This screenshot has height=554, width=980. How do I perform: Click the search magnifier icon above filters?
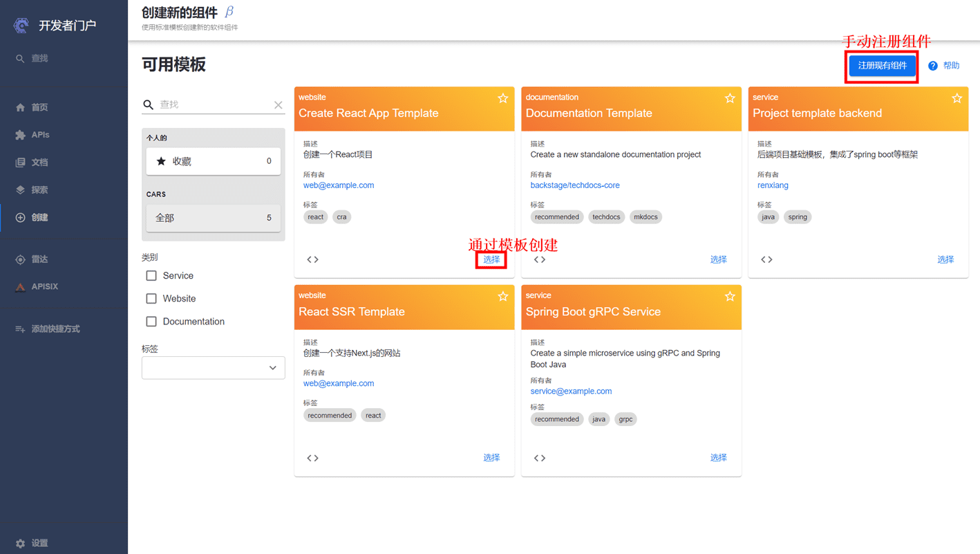coord(148,105)
